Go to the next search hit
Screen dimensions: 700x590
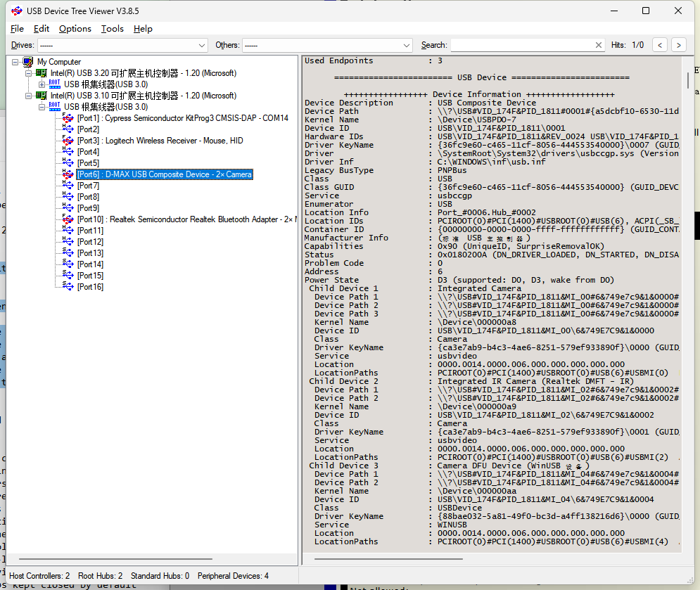pyautogui.click(x=678, y=45)
